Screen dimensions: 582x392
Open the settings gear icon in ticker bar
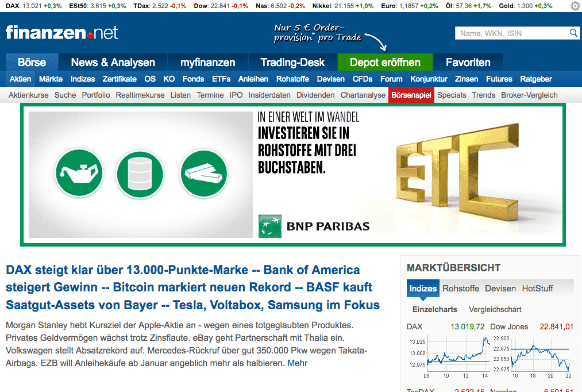575,6
